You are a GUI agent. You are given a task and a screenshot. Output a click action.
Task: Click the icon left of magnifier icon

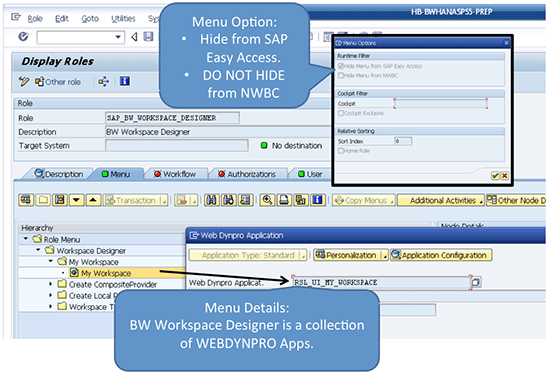tap(246, 200)
